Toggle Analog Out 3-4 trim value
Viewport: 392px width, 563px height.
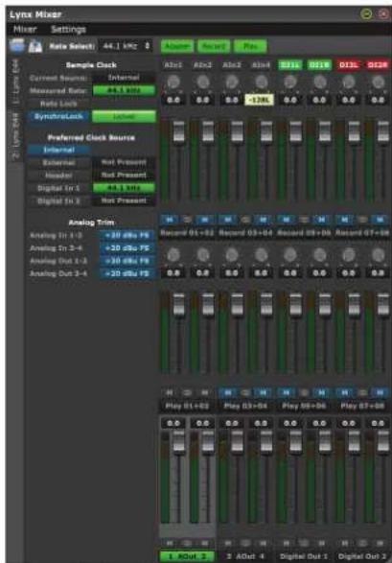tap(127, 273)
